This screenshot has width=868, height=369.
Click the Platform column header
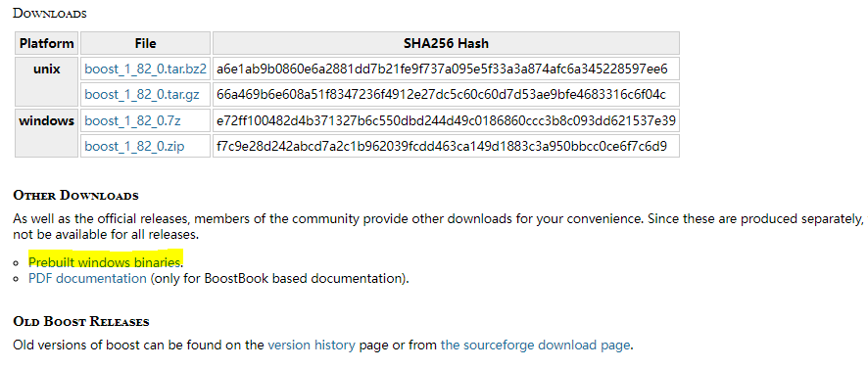tap(46, 43)
